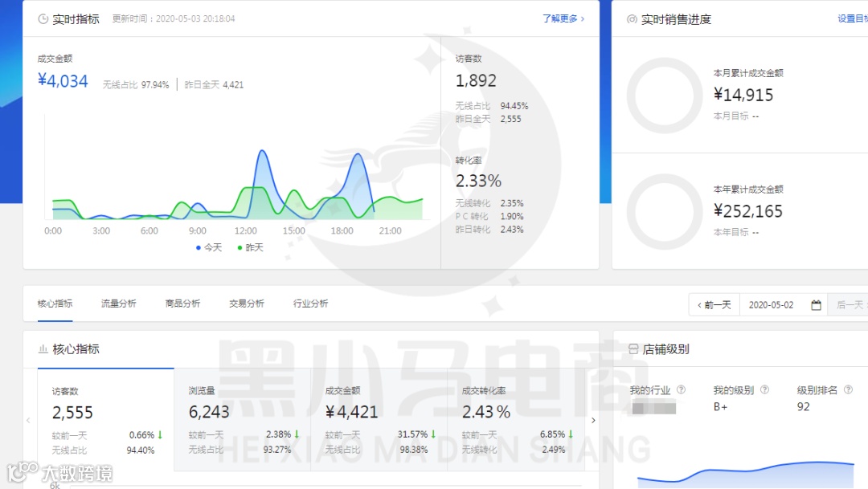Click the shop icon beside 店铺级别
This screenshot has height=489, width=868.
pos(633,349)
